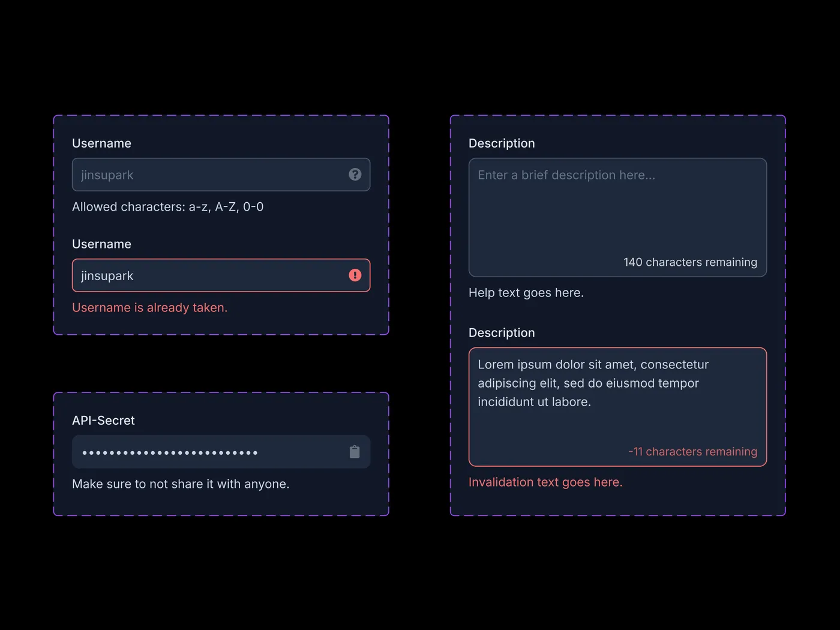Click the help question mark icon in Username field
This screenshot has width=840, height=630.
tap(355, 175)
